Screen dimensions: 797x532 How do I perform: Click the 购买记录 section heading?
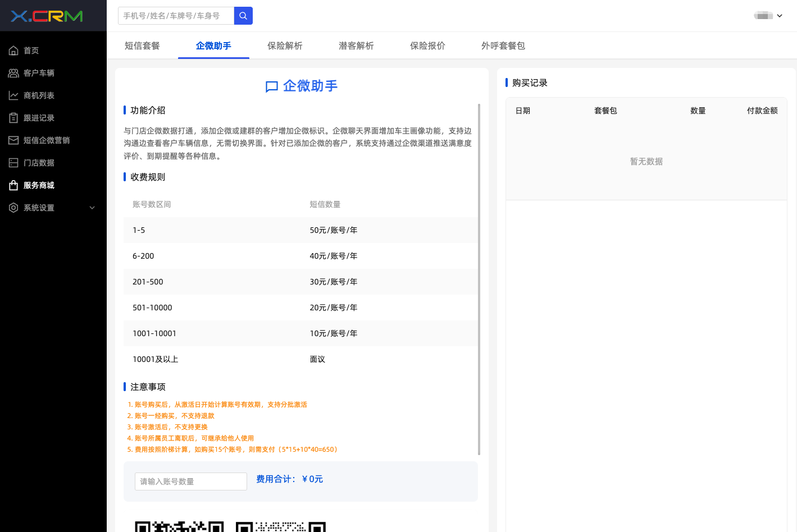pyautogui.click(x=530, y=82)
